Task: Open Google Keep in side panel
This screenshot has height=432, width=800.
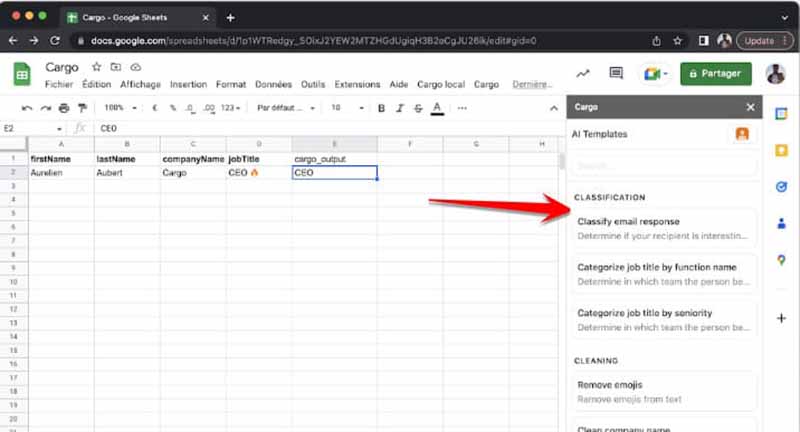Action: pos(781,150)
